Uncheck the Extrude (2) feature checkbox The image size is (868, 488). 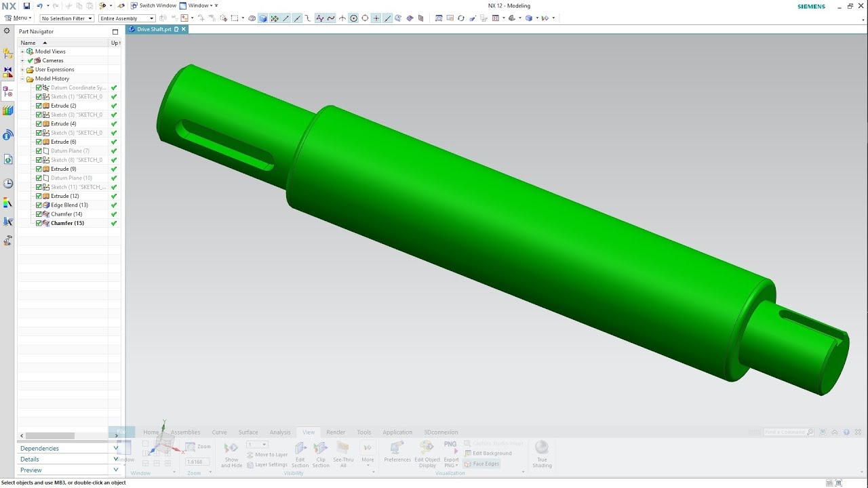coord(39,106)
